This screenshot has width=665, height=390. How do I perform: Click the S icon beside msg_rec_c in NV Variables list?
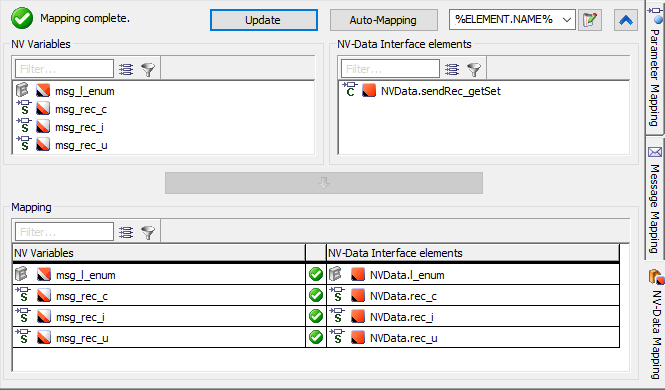24,108
